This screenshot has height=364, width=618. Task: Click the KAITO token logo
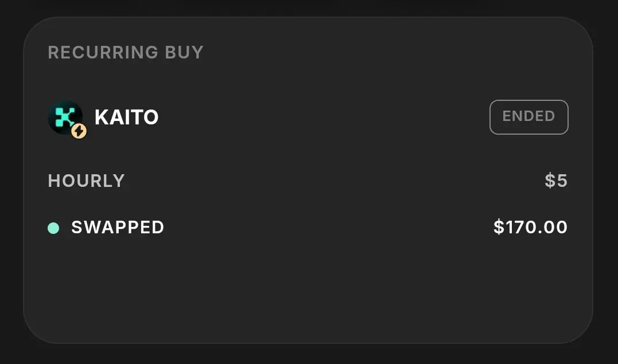click(64, 117)
